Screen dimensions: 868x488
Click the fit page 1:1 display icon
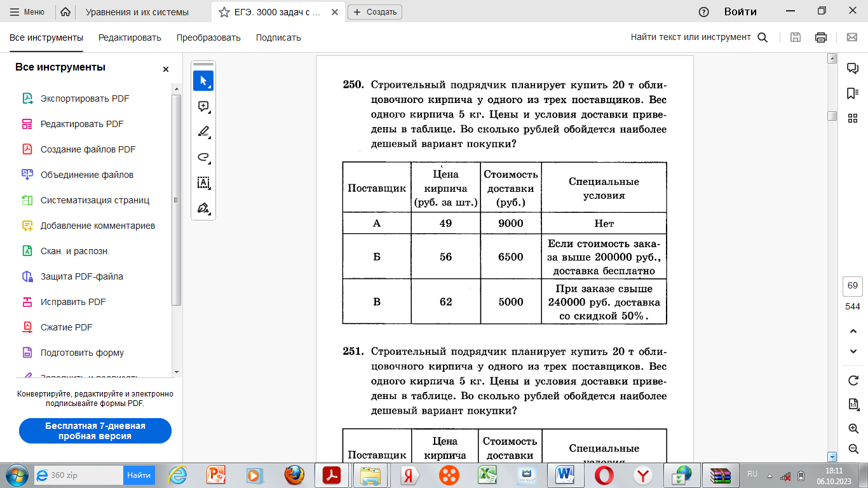853,405
